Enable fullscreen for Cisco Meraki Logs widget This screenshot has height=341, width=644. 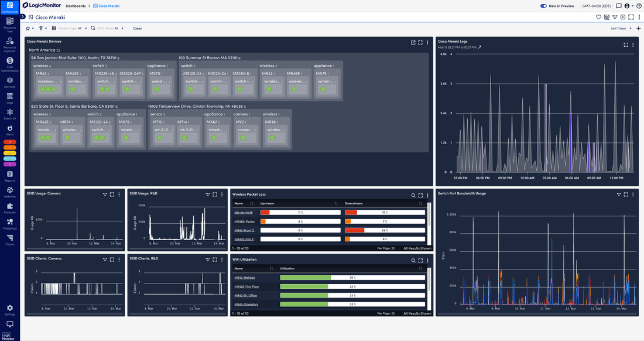625,43
